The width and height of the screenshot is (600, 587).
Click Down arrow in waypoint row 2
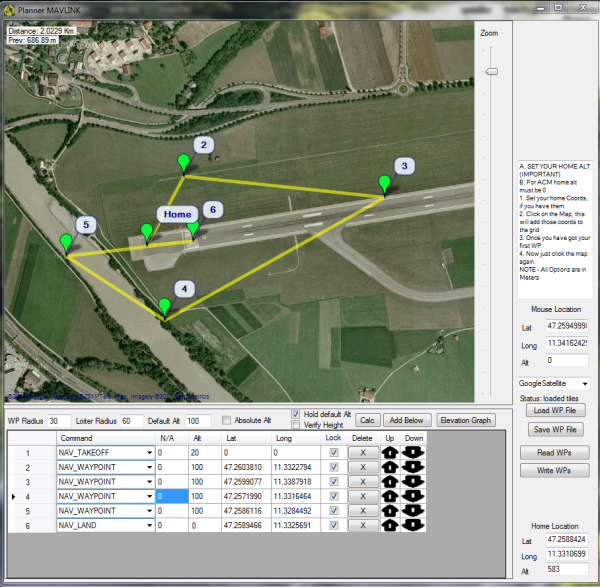(413, 467)
